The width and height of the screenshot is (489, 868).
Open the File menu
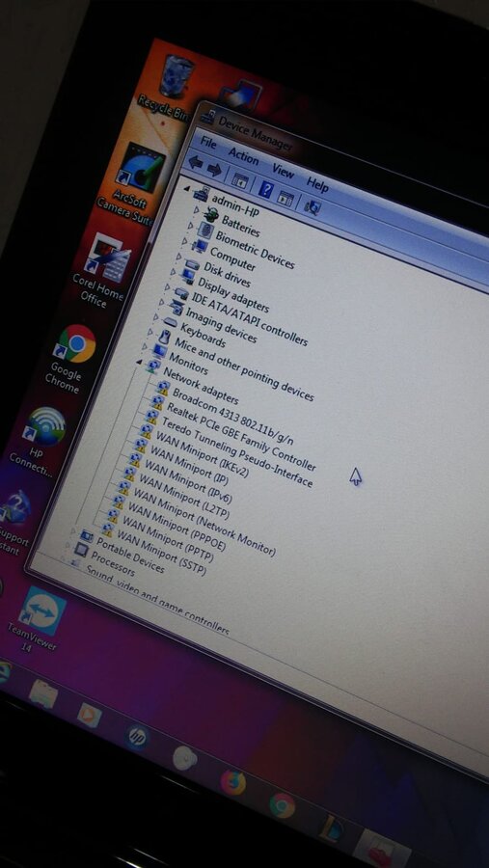(208, 143)
